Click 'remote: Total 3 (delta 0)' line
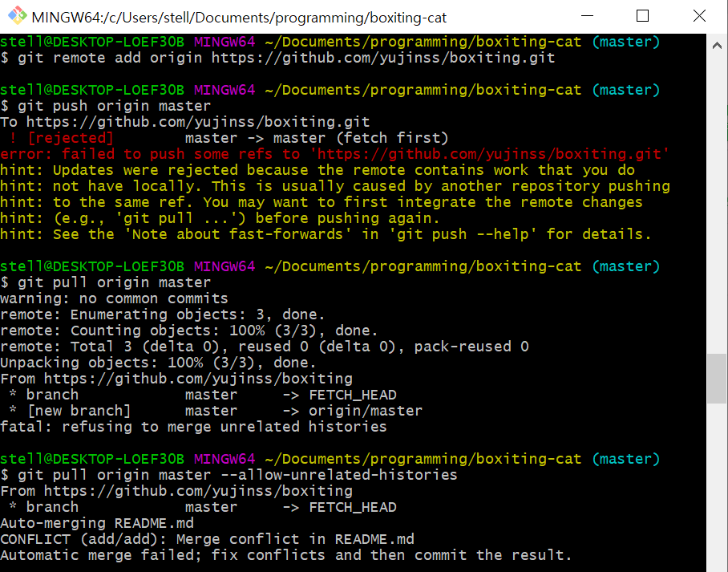The image size is (728, 572). [265, 347]
